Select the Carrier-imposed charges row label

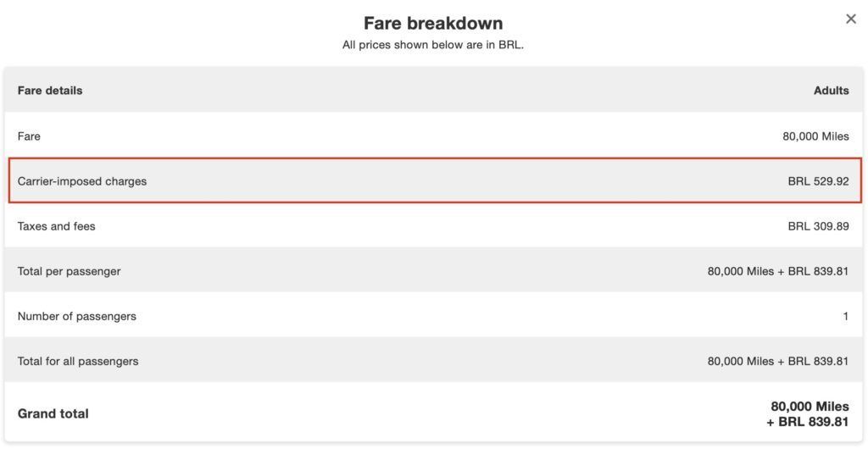pos(82,181)
